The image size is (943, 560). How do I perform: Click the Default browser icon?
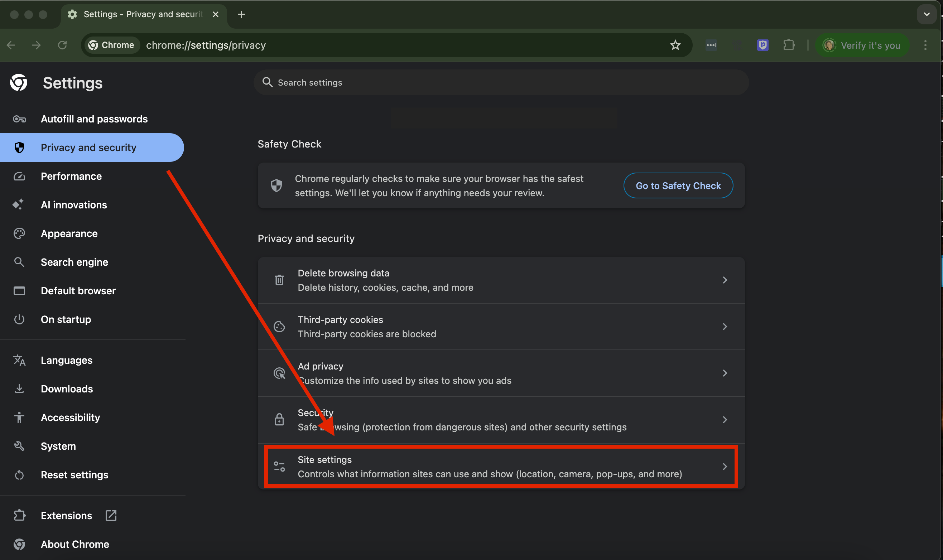(x=19, y=291)
